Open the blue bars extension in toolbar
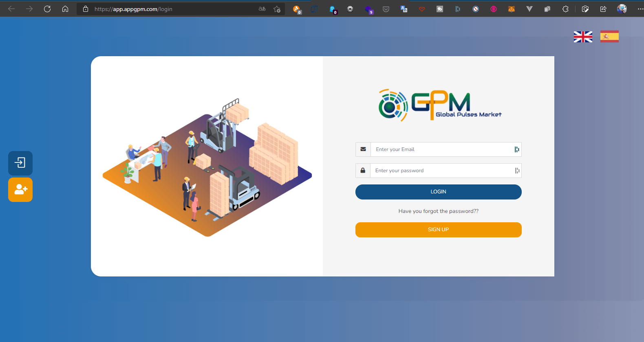The width and height of the screenshot is (644, 342). (458, 9)
